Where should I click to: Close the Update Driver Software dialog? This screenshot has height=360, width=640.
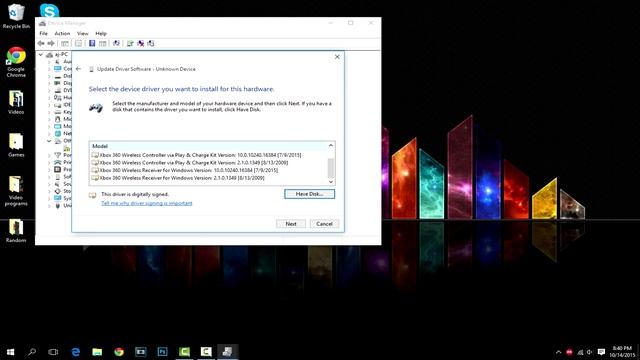click(337, 57)
